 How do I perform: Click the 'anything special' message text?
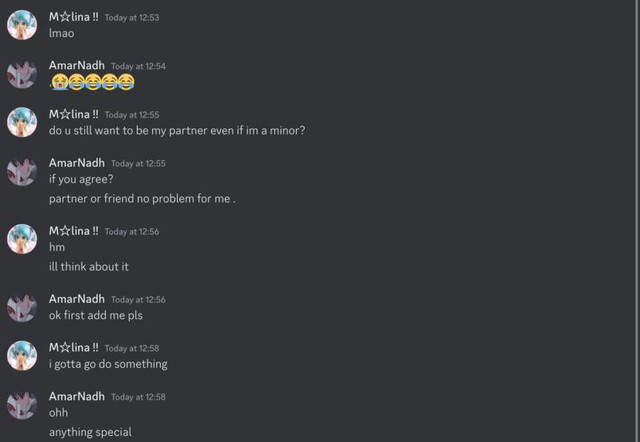click(x=90, y=432)
